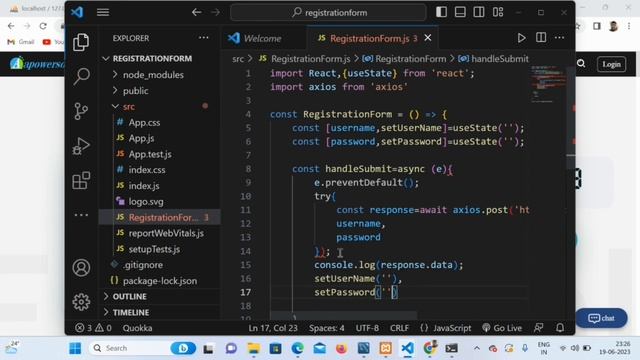Click src in the breadcrumb
Viewport: 640px width, 360px height.
[238, 59]
